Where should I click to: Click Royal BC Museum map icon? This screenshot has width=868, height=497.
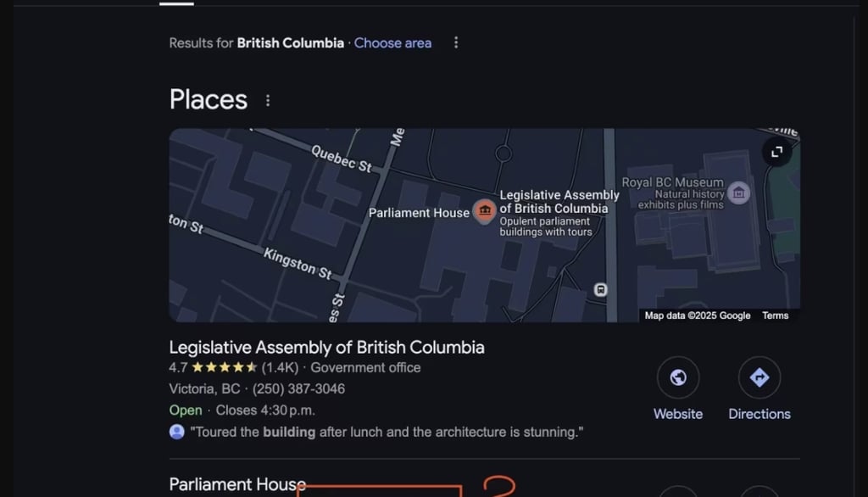tap(738, 193)
